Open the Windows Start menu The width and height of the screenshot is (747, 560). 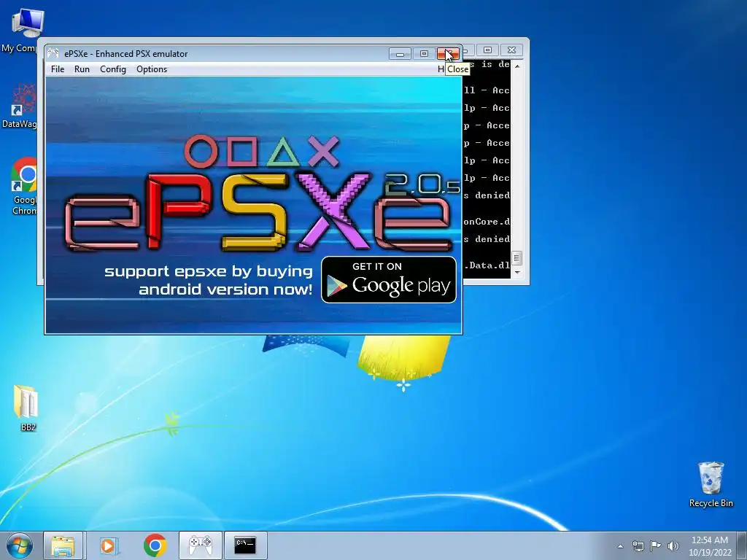(x=20, y=545)
